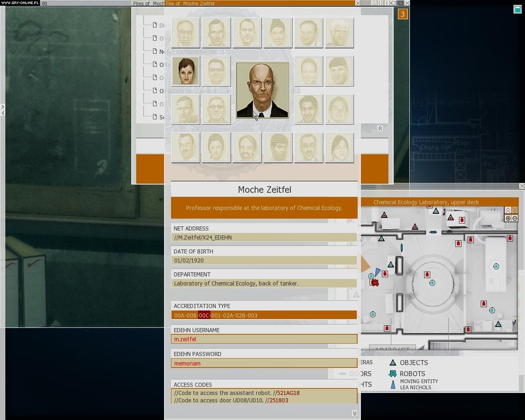Click left-pointing arrow on left screen edge

[x=3, y=113]
